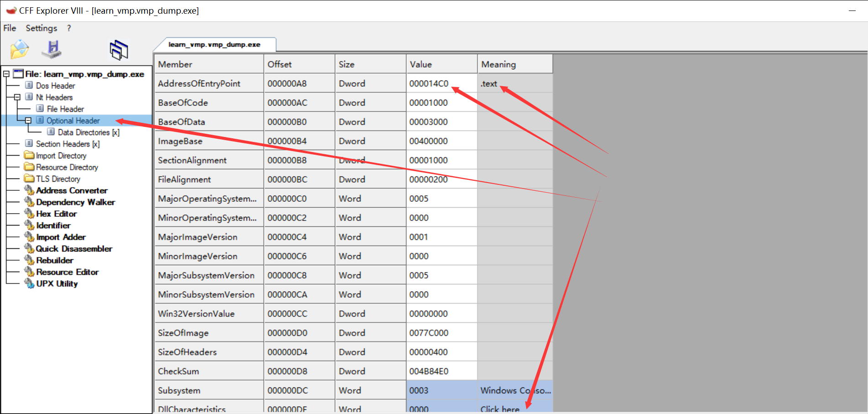Click the SectionAlignment value 00001000
This screenshot has height=414, width=868.
[x=442, y=160]
